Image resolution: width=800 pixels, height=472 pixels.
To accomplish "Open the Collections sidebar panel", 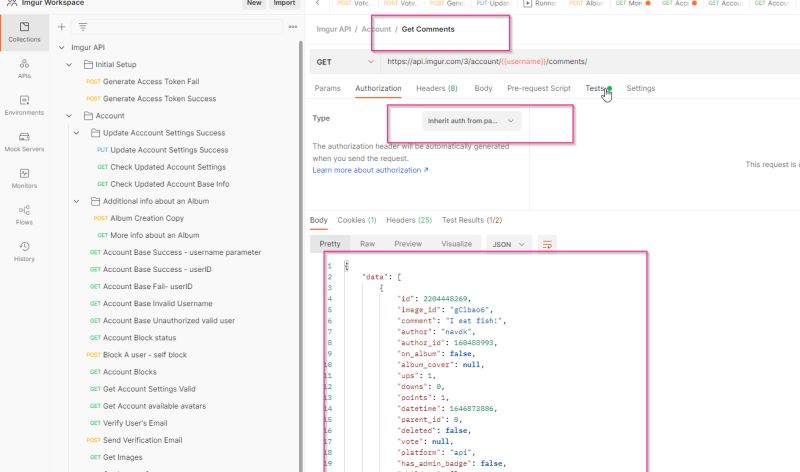I will (x=24, y=32).
